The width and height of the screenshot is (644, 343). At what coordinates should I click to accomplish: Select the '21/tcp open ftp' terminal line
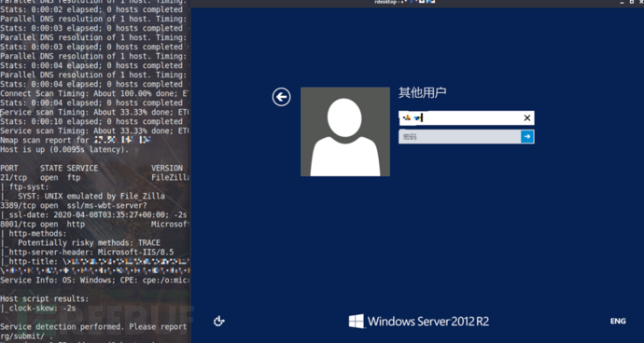(94, 178)
